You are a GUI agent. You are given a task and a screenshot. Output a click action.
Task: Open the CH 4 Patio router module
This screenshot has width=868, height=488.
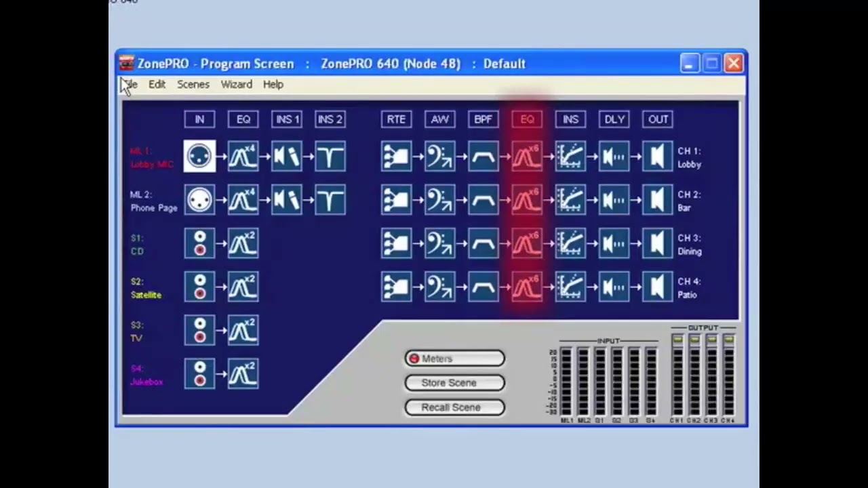pyautogui.click(x=396, y=287)
